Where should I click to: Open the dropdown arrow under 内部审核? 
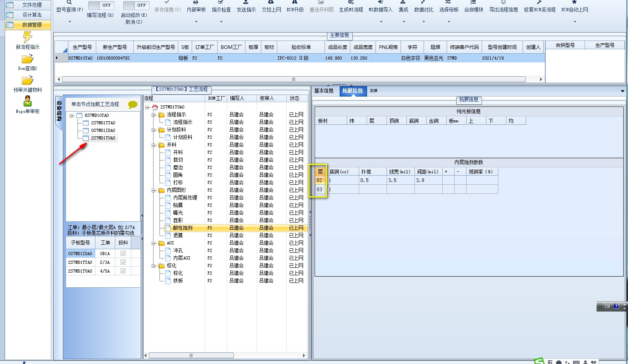coord(196,21)
